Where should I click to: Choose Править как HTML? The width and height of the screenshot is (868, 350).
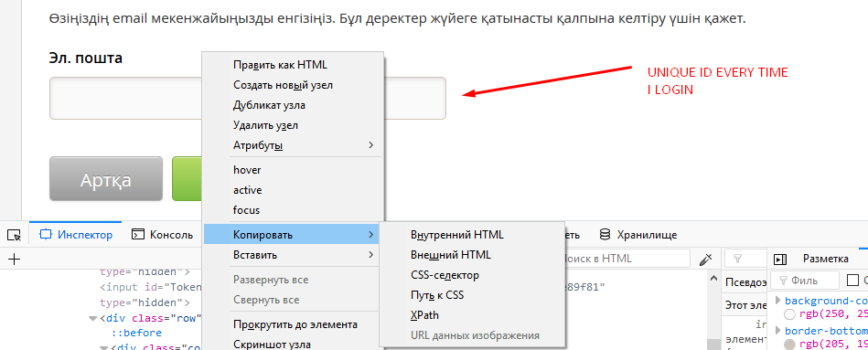pyautogui.click(x=294, y=65)
